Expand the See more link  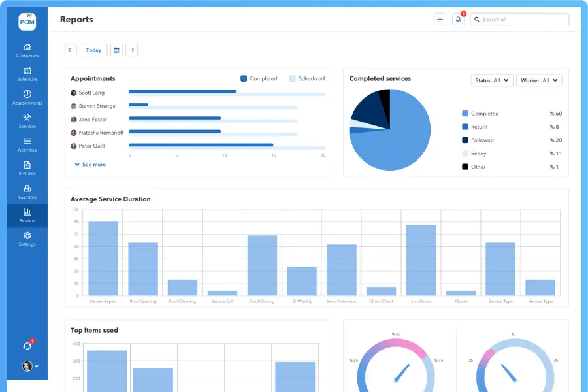(x=90, y=164)
